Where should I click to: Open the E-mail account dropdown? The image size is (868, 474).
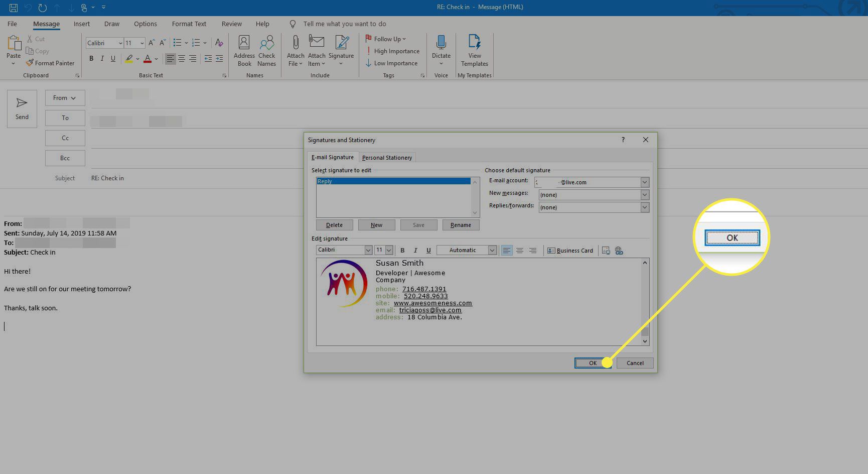(645, 182)
